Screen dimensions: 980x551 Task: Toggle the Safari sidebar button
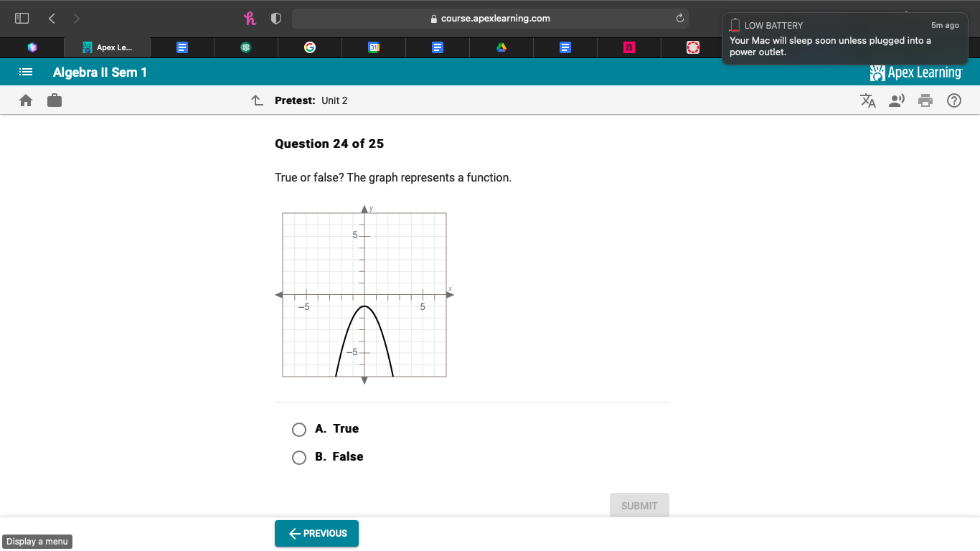[x=22, y=19]
